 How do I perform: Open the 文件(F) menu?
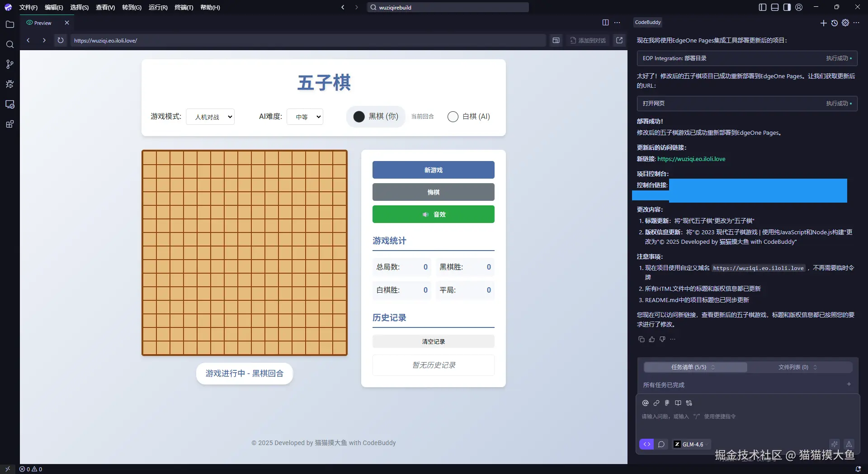coord(28,7)
